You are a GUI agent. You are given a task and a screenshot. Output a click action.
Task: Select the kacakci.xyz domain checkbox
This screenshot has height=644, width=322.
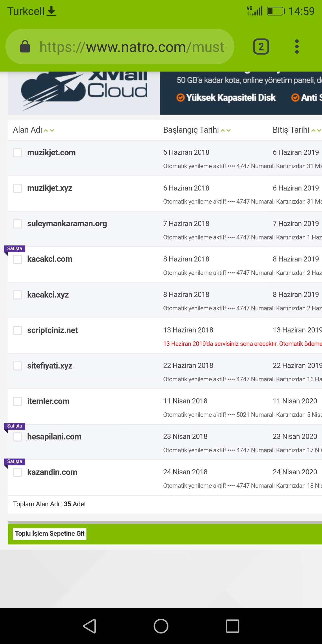[x=18, y=295]
